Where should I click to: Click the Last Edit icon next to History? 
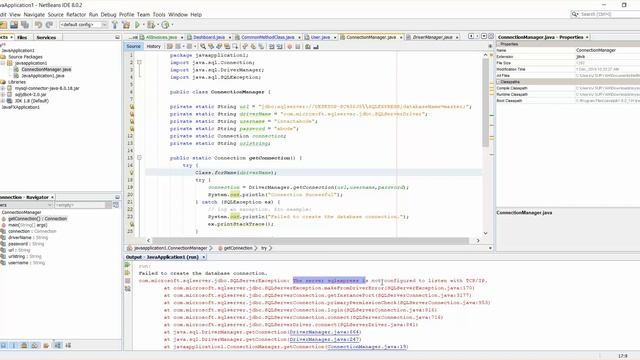click(x=170, y=47)
